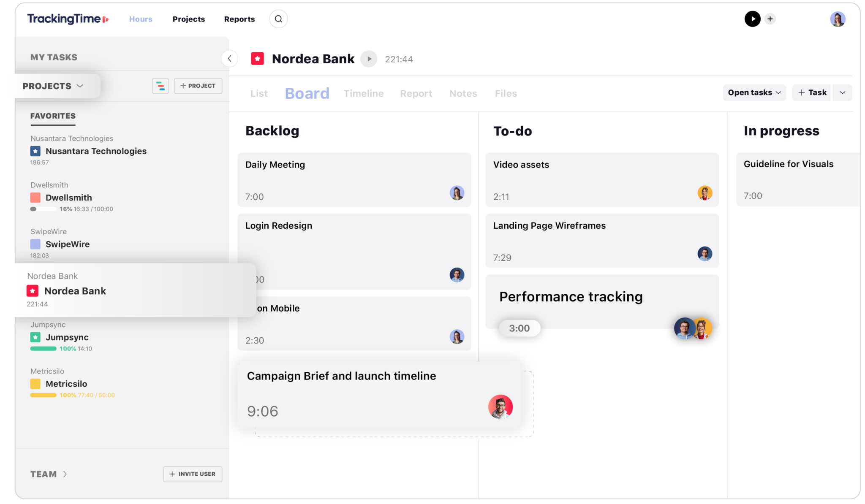Play the timer next to Nordea Bank title
The image size is (865, 504).
(x=369, y=59)
